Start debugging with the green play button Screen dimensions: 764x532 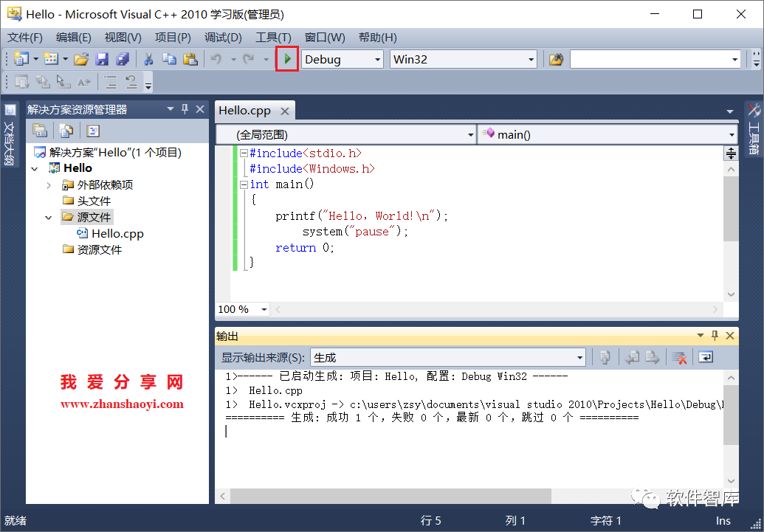pyautogui.click(x=287, y=60)
